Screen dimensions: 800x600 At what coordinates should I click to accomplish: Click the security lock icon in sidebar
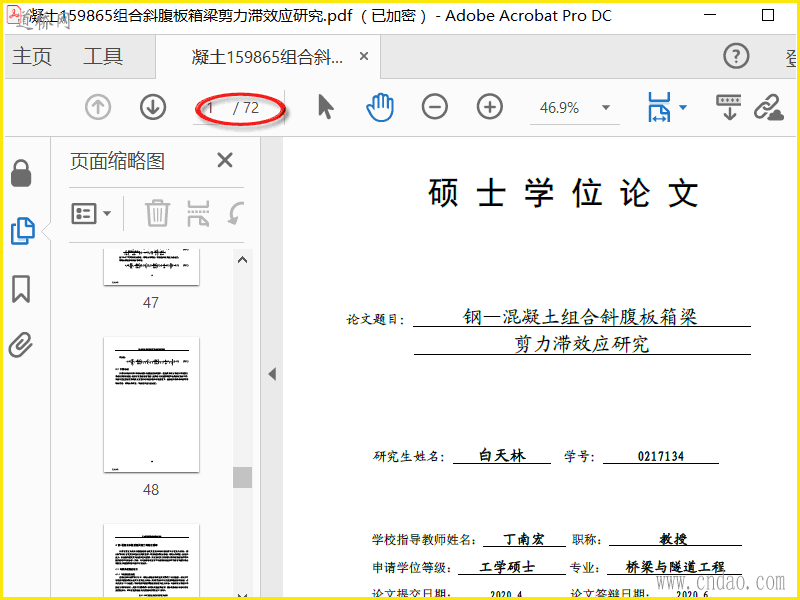pyautogui.click(x=21, y=173)
